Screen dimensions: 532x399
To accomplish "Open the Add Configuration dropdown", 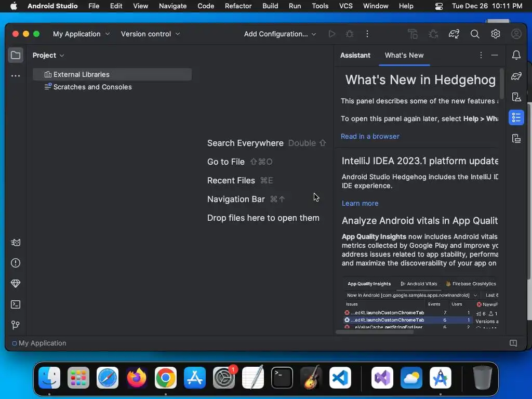I will pos(280,34).
